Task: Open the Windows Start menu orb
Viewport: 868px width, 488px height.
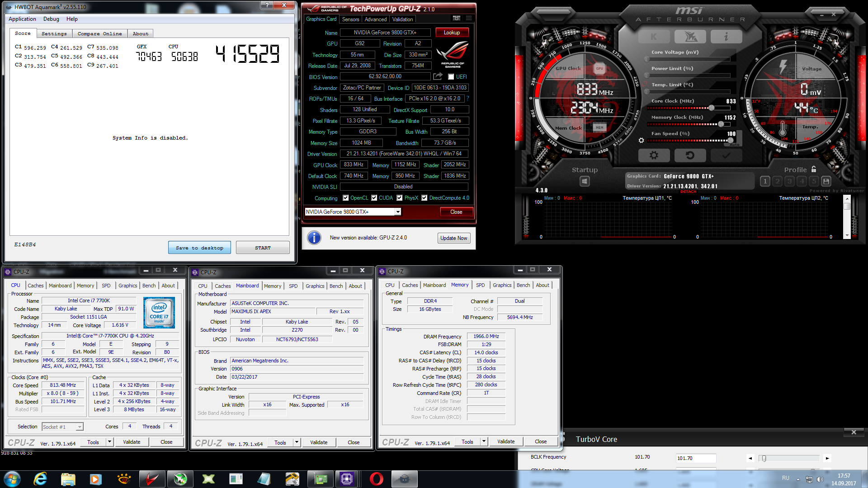Action: tap(12, 479)
